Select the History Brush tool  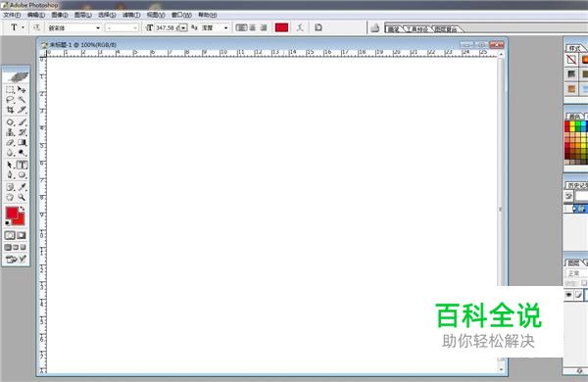[22, 132]
